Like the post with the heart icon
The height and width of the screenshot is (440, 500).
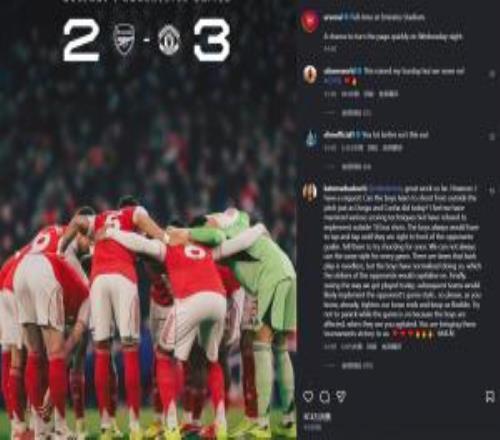pyautogui.click(x=308, y=396)
